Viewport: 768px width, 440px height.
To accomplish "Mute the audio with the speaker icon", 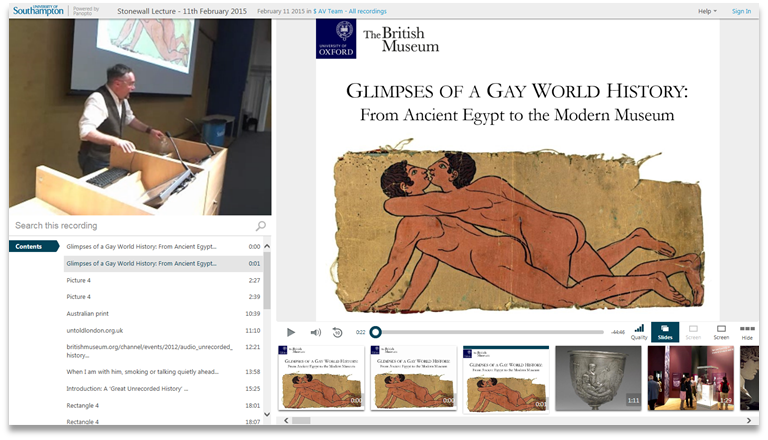I will tap(315, 332).
